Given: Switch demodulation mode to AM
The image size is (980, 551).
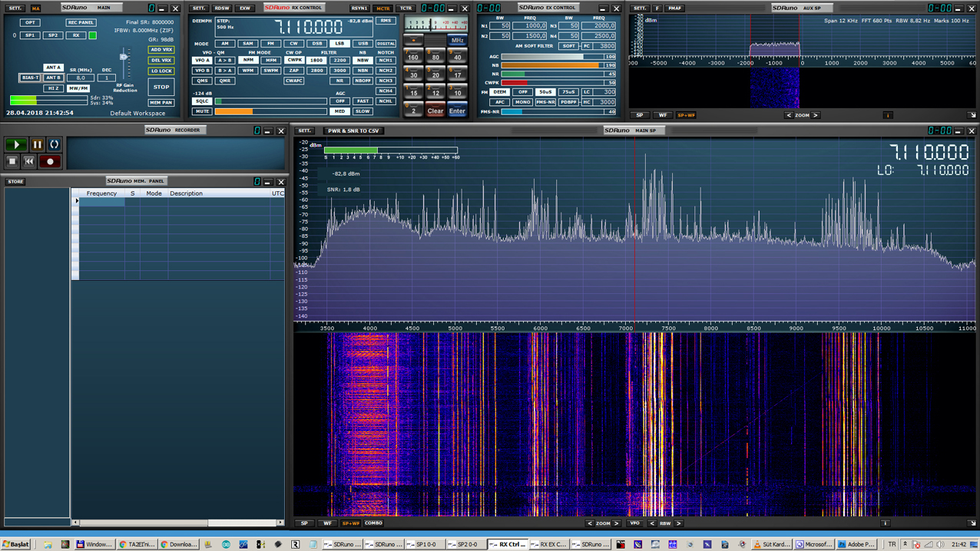Looking at the screenshot, I should [x=224, y=44].
